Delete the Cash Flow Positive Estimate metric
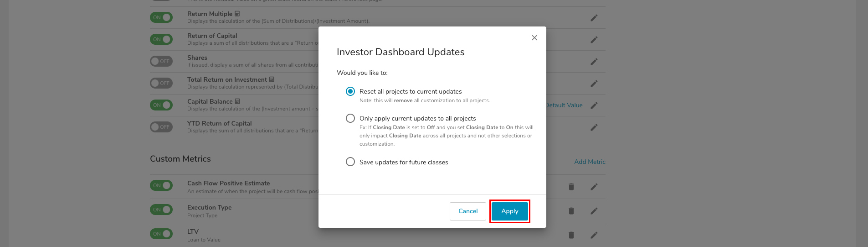868x247 pixels. point(571,187)
